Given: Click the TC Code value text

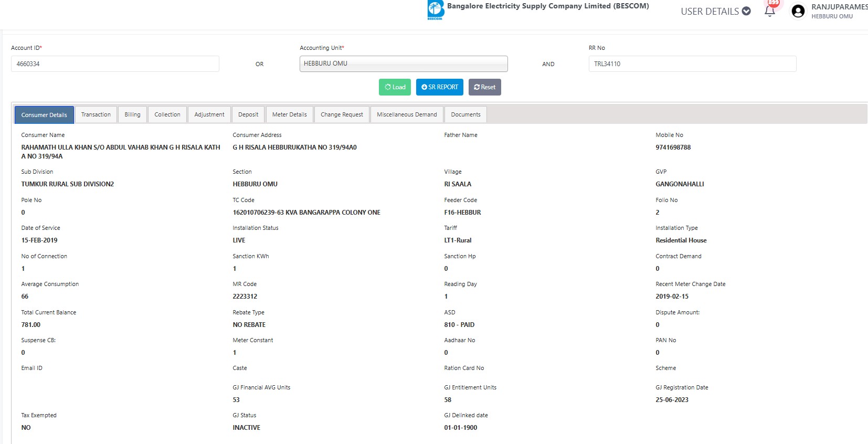Looking at the screenshot, I should [306, 213].
